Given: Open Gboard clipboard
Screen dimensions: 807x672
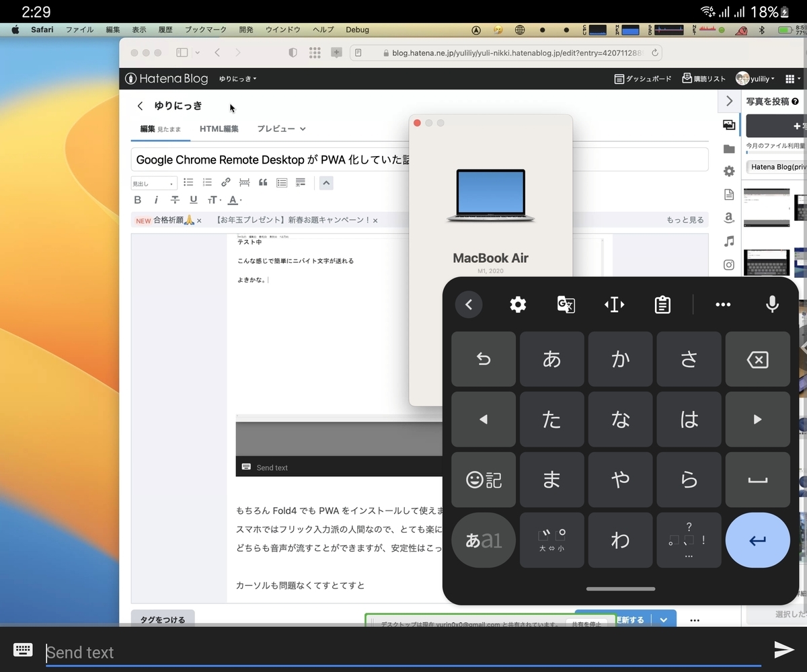Looking at the screenshot, I should coord(662,305).
